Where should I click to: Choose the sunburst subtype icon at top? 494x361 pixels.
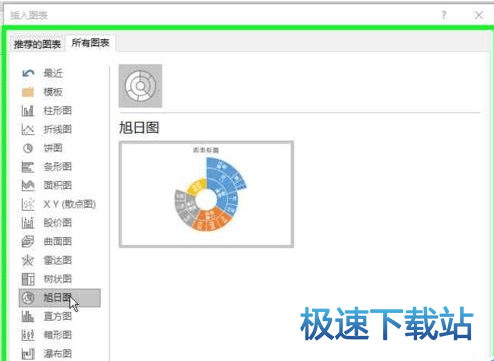140,86
